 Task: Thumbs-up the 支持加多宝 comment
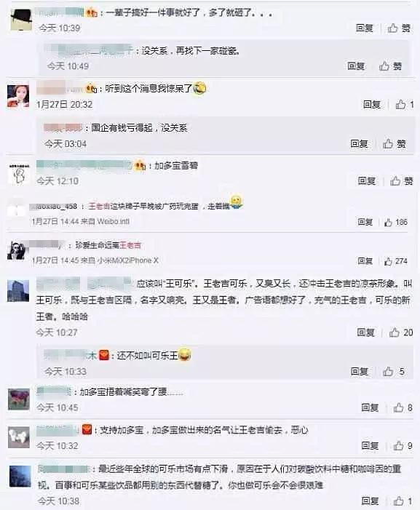tap(403, 445)
